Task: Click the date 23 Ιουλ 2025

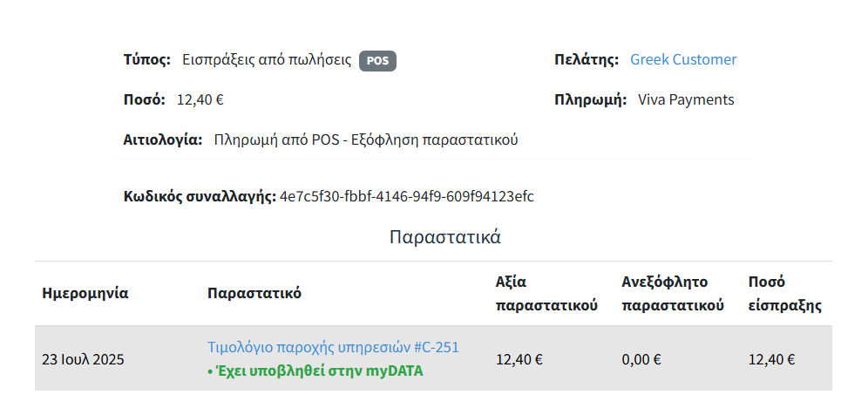Action: tap(84, 358)
